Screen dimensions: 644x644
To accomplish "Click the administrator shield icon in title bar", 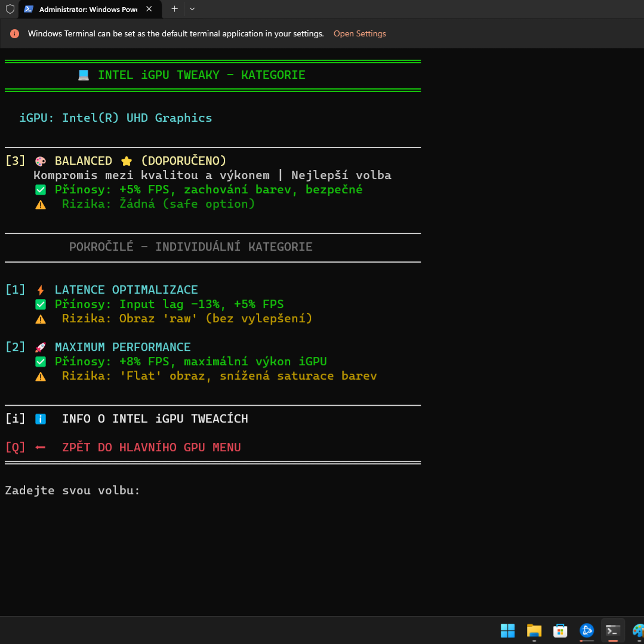I will click(x=10, y=9).
